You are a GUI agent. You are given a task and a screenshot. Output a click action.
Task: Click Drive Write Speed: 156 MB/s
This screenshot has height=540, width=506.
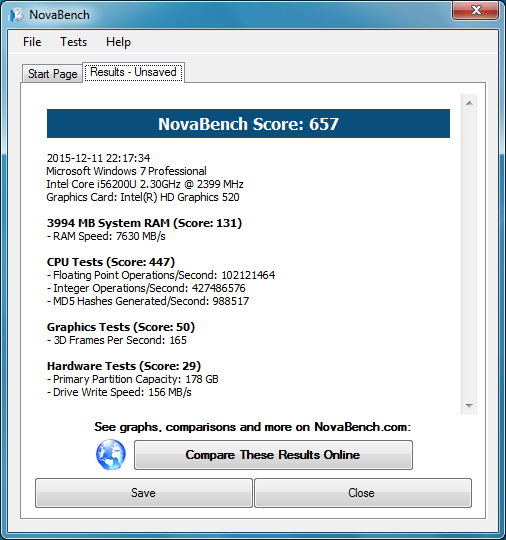point(119,392)
